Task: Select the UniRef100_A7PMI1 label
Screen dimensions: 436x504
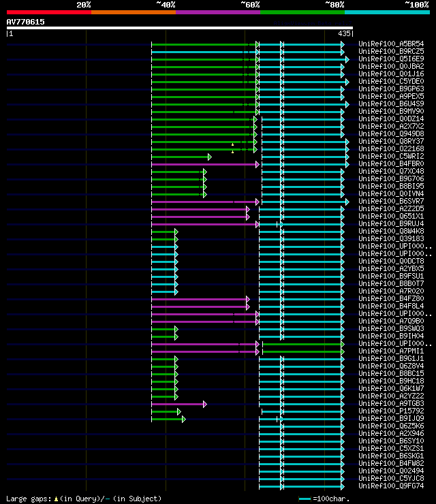Action: coord(391,351)
